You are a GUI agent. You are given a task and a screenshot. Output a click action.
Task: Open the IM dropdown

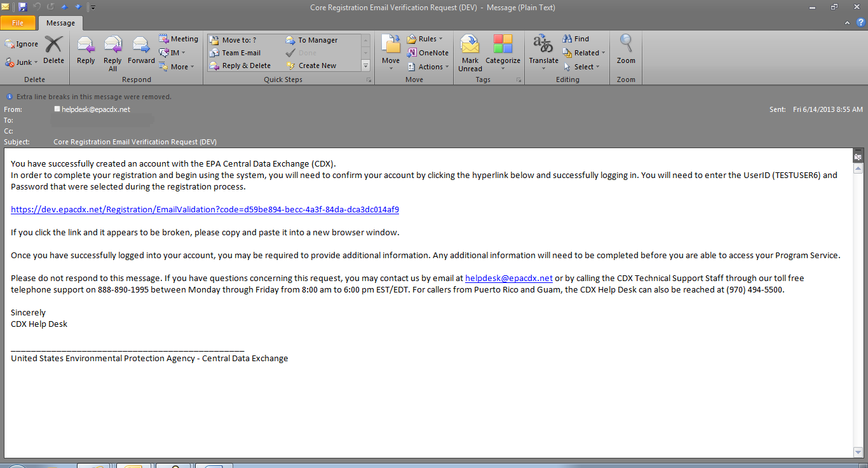[173, 53]
